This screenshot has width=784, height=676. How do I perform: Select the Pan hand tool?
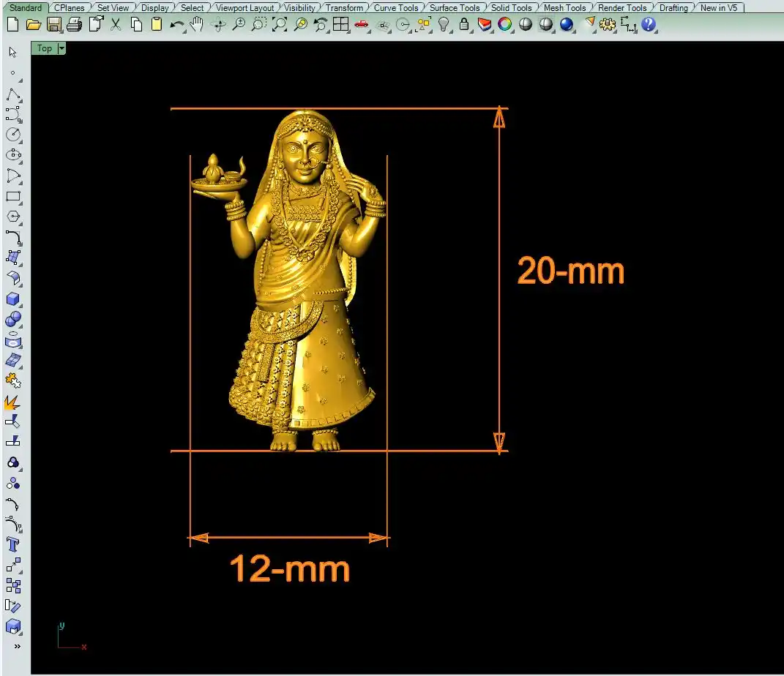[x=197, y=24]
